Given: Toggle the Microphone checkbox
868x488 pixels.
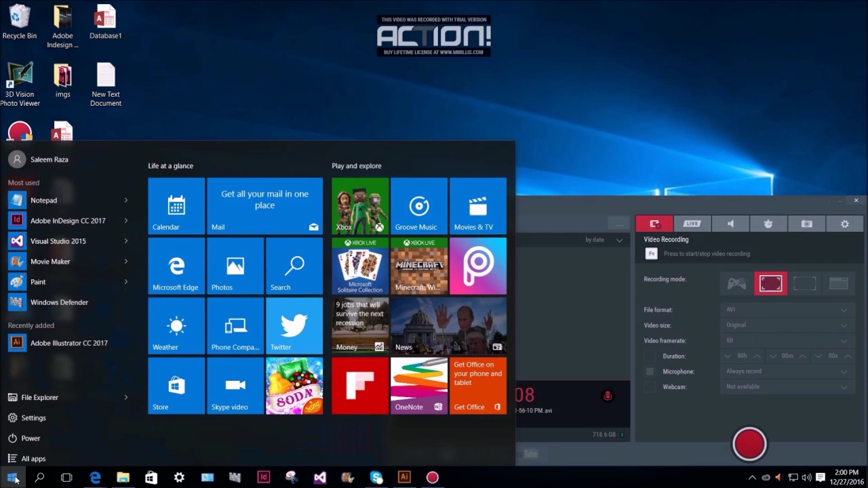Looking at the screenshot, I should click(650, 371).
